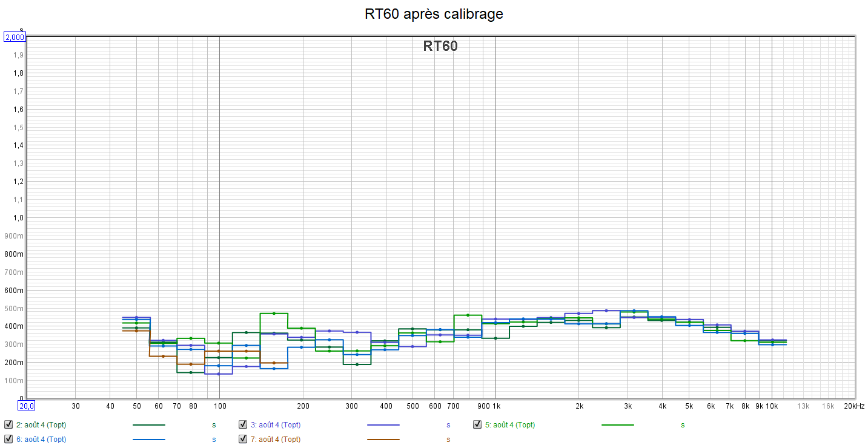Toggle the '3: août 4 (Topt)' checkbox

click(x=243, y=424)
